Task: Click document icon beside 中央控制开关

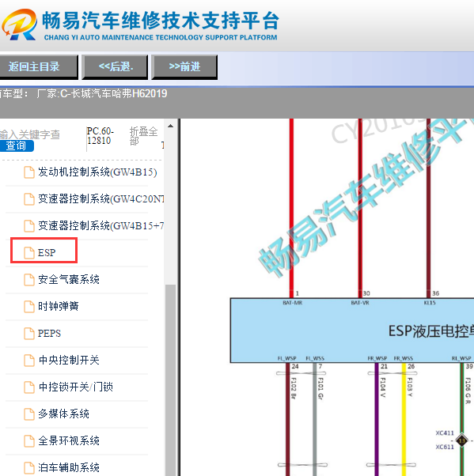Action: tap(29, 360)
